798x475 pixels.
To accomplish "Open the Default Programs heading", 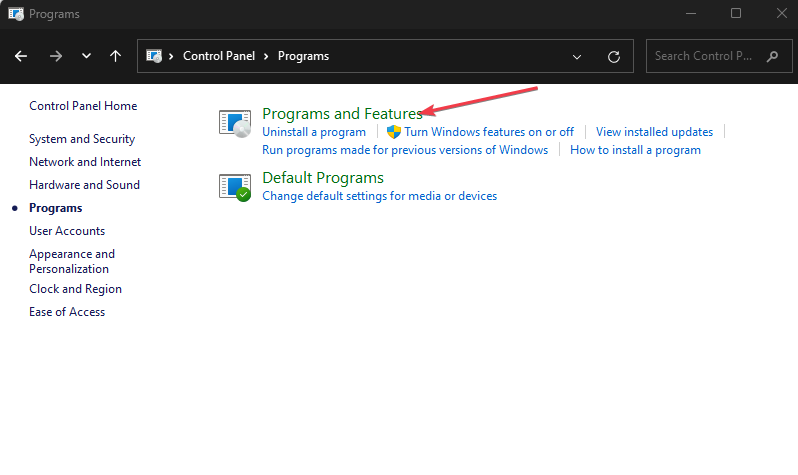I will (323, 178).
